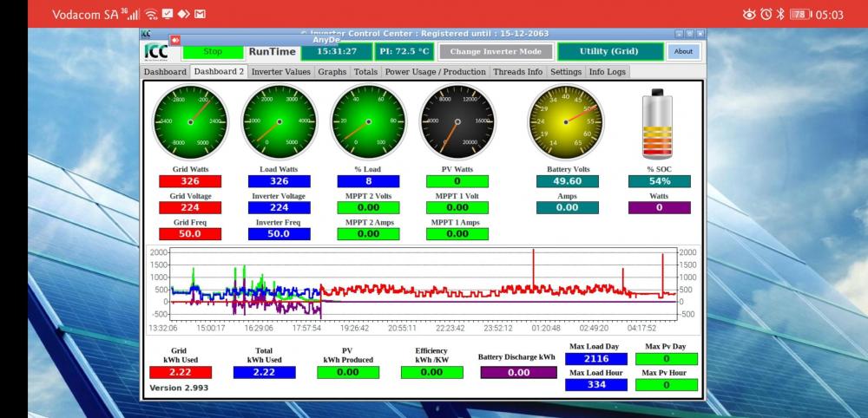868x418 pixels.
Task: Open the About dialog
Action: [x=683, y=51]
